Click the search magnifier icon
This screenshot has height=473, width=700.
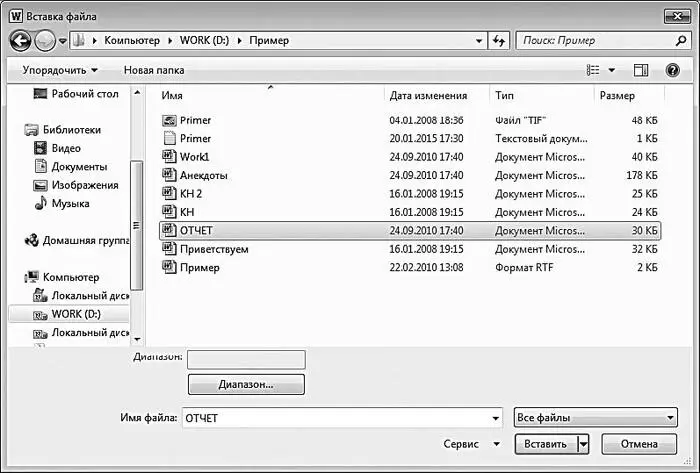[x=681, y=41]
